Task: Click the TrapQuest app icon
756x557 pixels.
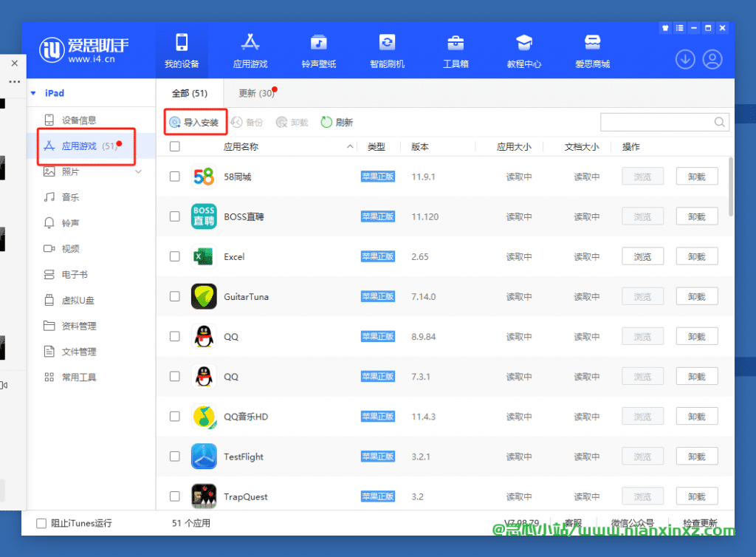Action: 204,496
